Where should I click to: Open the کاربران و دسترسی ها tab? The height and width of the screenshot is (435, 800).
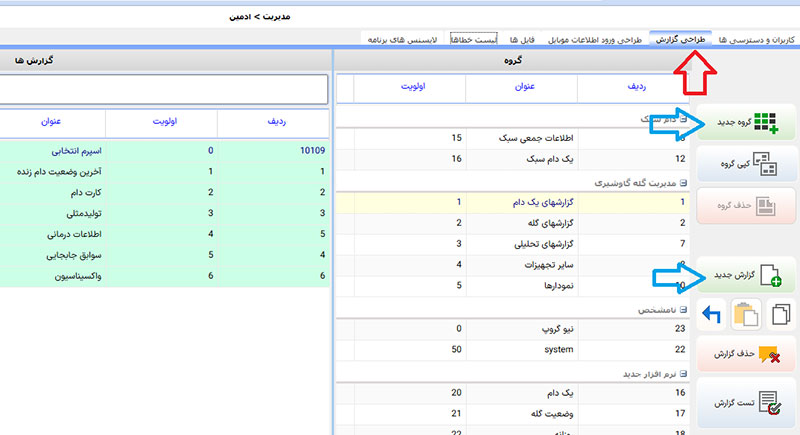[757, 39]
